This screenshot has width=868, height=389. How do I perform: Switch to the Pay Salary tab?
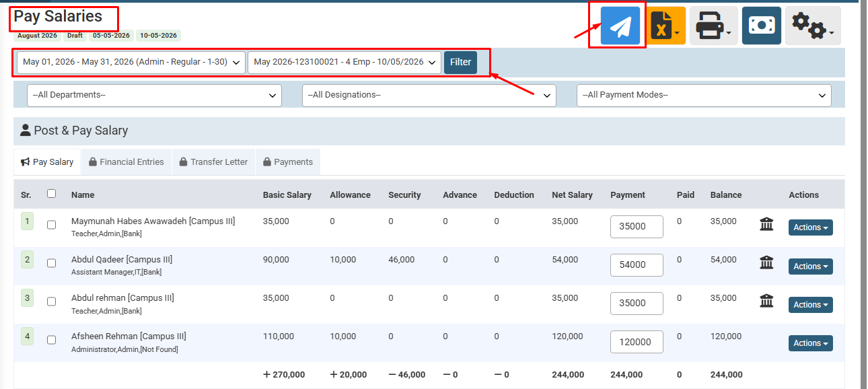[x=47, y=162]
